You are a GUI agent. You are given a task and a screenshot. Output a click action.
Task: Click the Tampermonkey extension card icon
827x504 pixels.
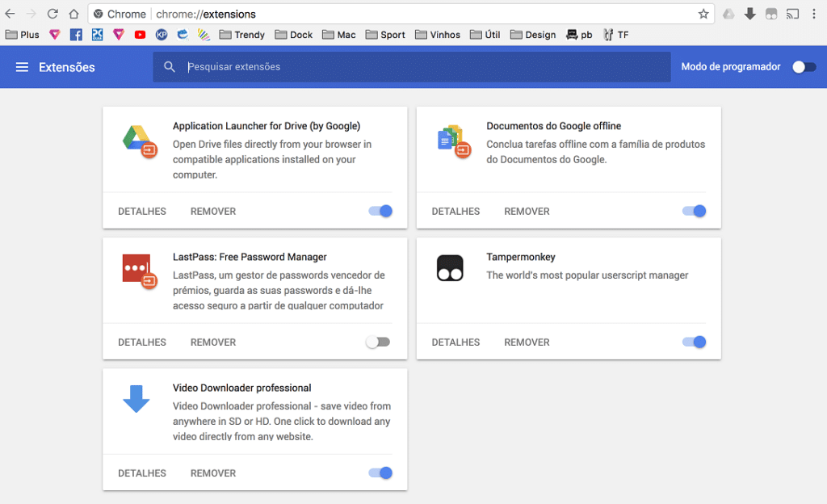(x=450, y=268)
